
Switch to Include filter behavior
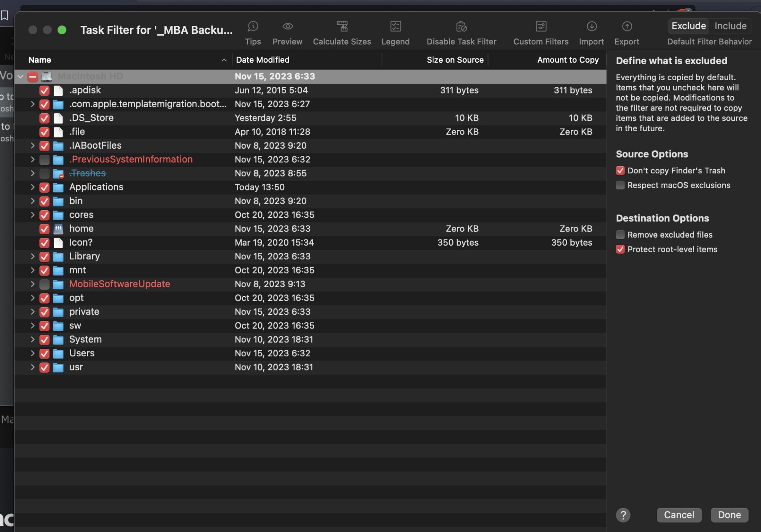click(730, 26)
